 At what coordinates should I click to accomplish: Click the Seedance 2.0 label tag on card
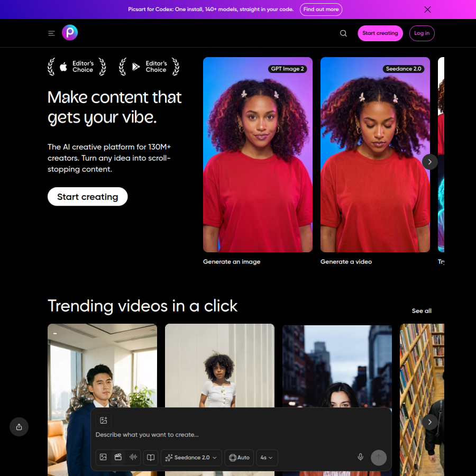pos(404,69)
